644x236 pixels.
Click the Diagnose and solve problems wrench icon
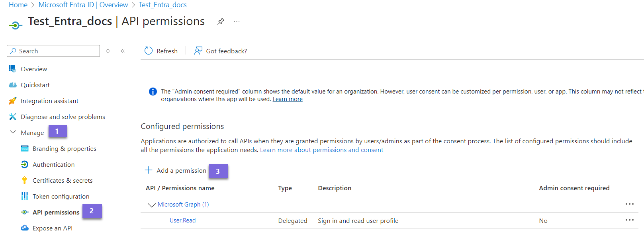pos(12,116)
